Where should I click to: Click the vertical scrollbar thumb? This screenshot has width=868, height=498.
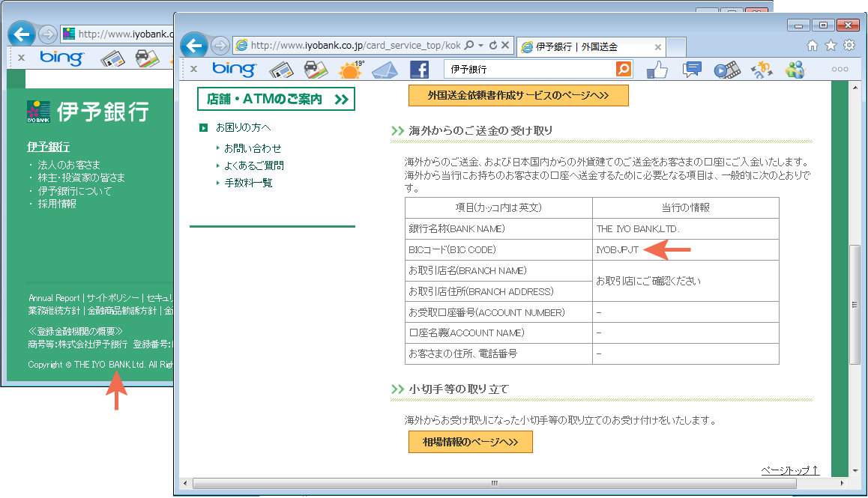[x=855, y=304]
